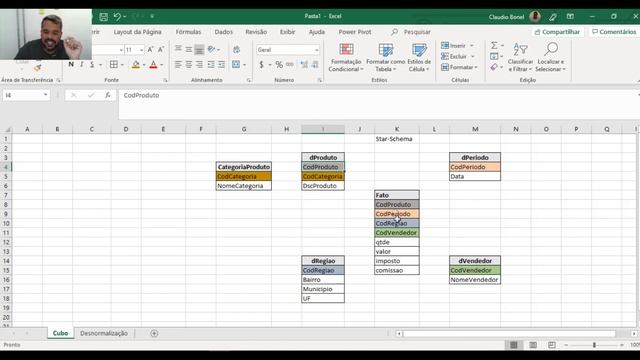640x360 pixels.
Task: Toggle bold (N) formatting
Action: 71,64
